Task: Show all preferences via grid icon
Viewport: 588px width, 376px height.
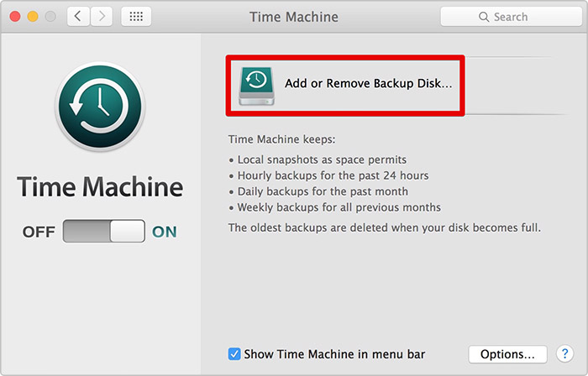Action: pyautogui.click(x=136, y=17)
